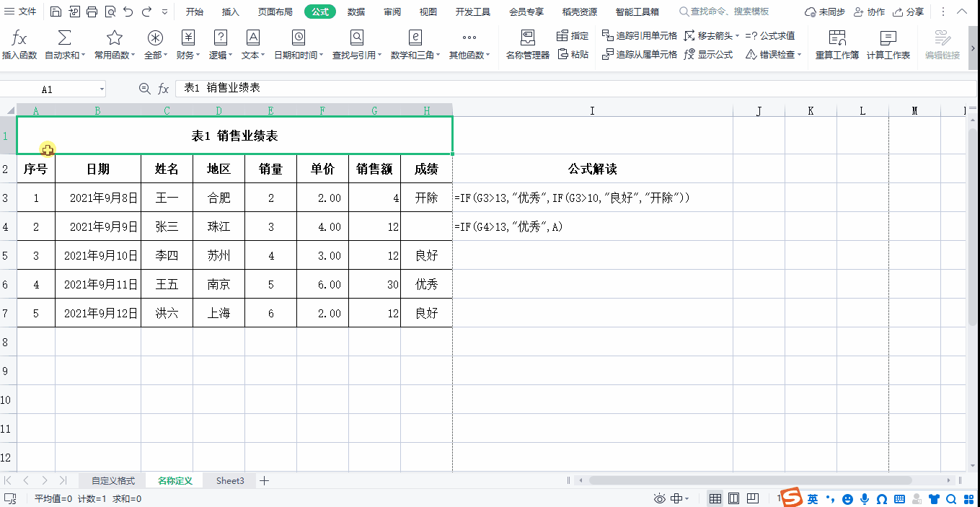Open the 自定义格式 sheet tab
The width and height of the screenshot is (980, 507).
click(x=112, y=480)
